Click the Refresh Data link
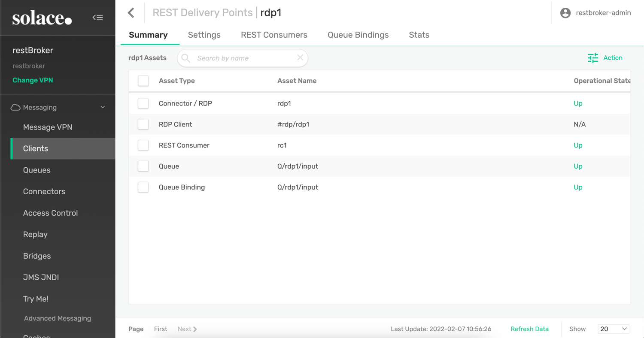Screen dimensions: 644x338 point(529,329)
